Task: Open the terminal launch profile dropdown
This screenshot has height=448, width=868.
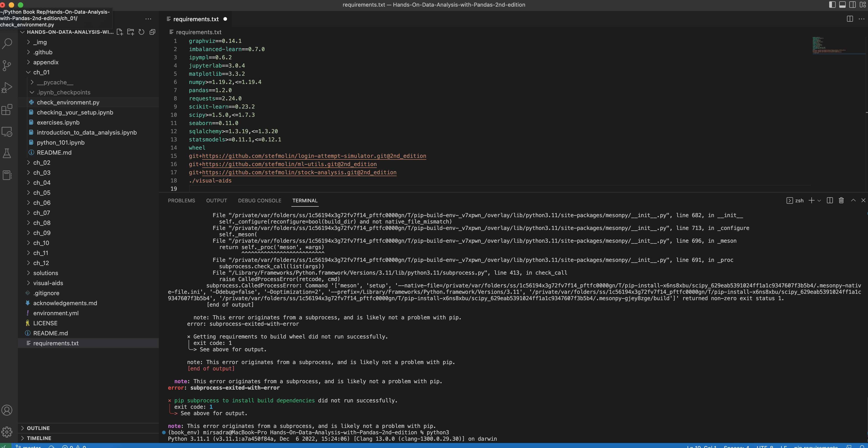Action: coord(819,201)
